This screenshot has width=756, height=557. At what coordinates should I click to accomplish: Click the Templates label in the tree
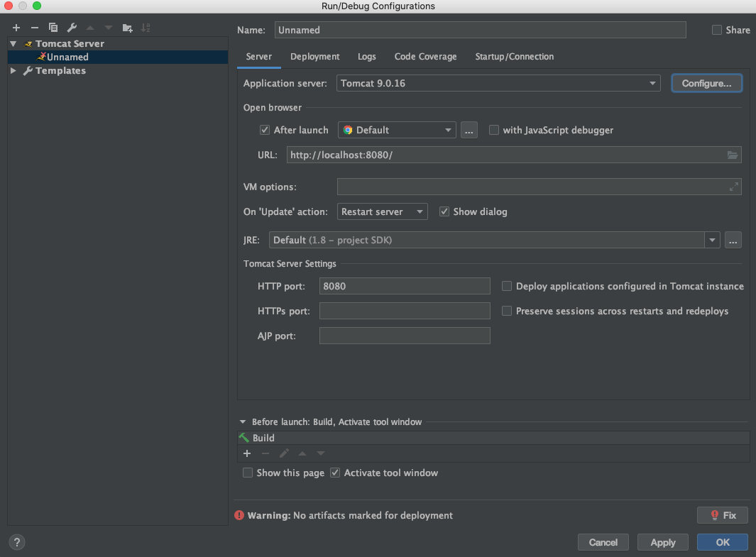[60, 71]
